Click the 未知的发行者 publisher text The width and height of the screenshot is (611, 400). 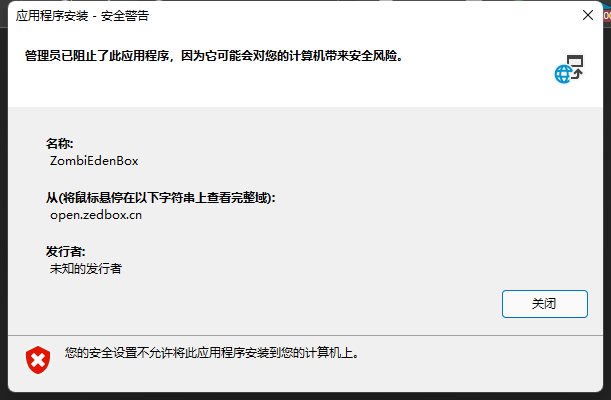(x=86, y=268)
